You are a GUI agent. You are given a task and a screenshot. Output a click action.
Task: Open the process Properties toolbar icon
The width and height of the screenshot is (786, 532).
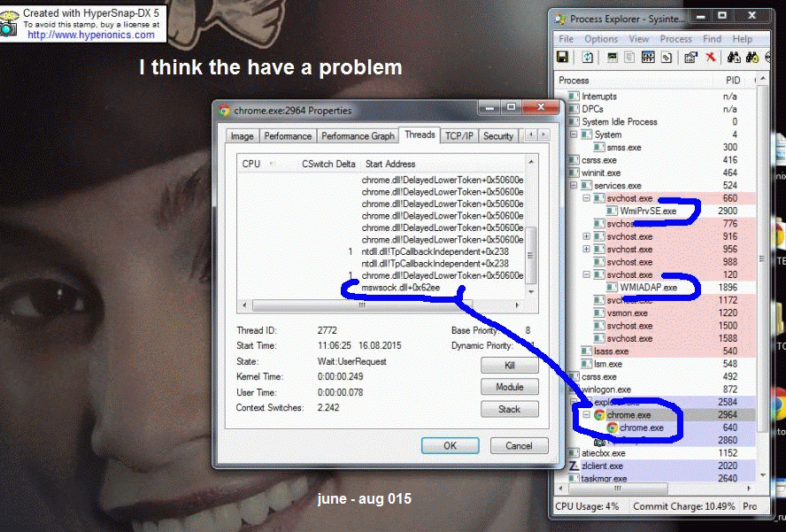pos(690,58)
